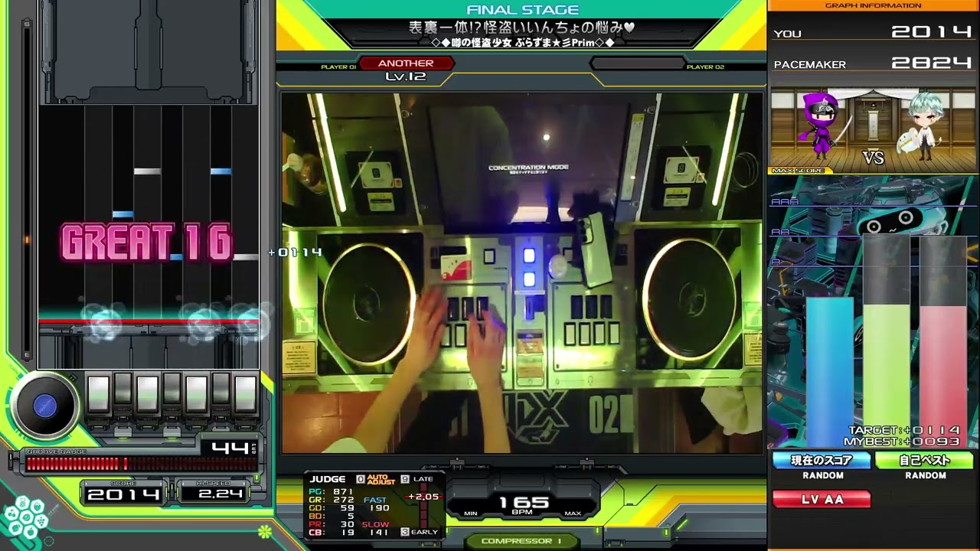Click the ANOTHER difficulty badge
Screen dimensions: 980x551
pos(406,64)
